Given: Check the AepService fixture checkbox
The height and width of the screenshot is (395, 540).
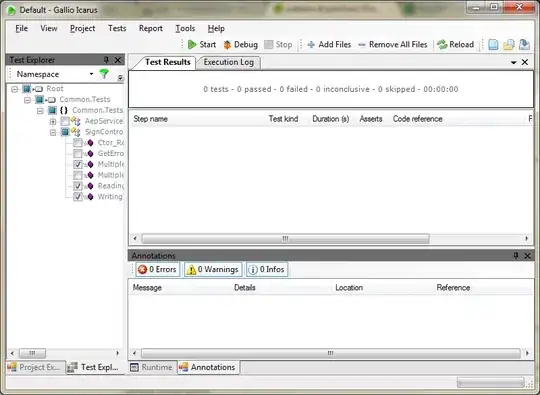Looking at the screenshot, I should pos(65,121).
